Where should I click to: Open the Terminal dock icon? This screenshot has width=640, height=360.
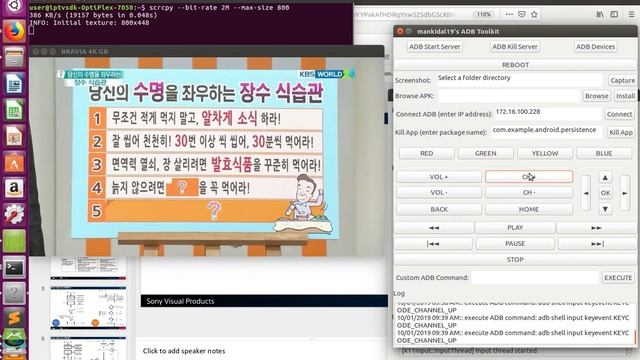pos(14,267)
